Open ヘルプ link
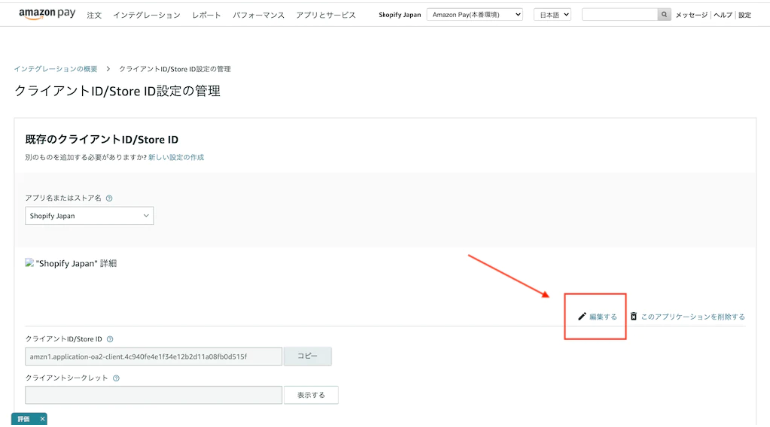This screenshot has height=427, width=770. [722, 15]
